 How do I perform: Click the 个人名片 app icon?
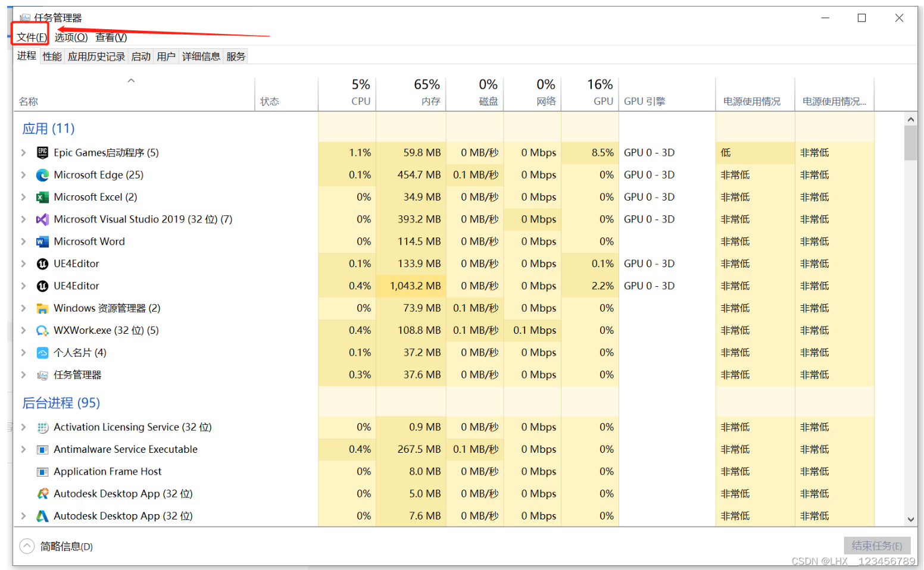42,353
